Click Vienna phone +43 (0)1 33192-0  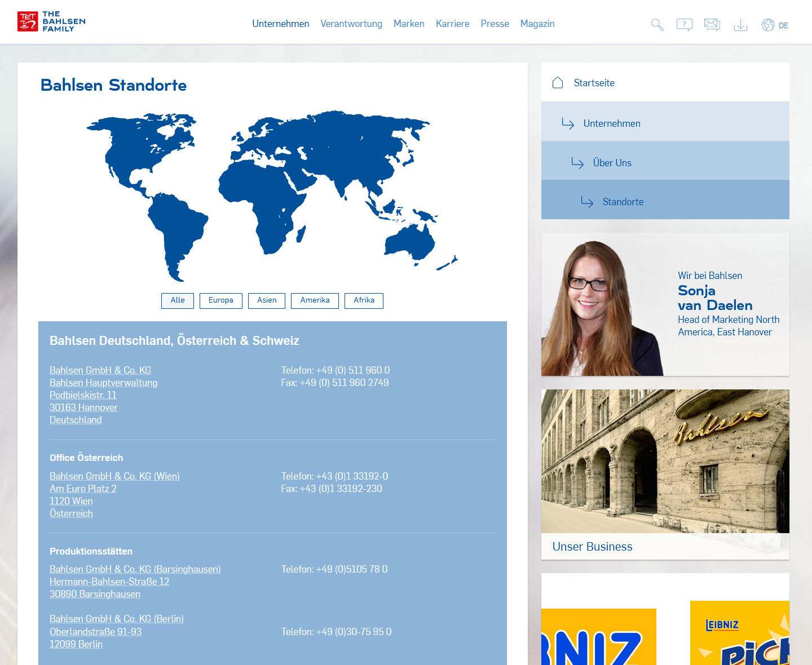coord(352,476)
